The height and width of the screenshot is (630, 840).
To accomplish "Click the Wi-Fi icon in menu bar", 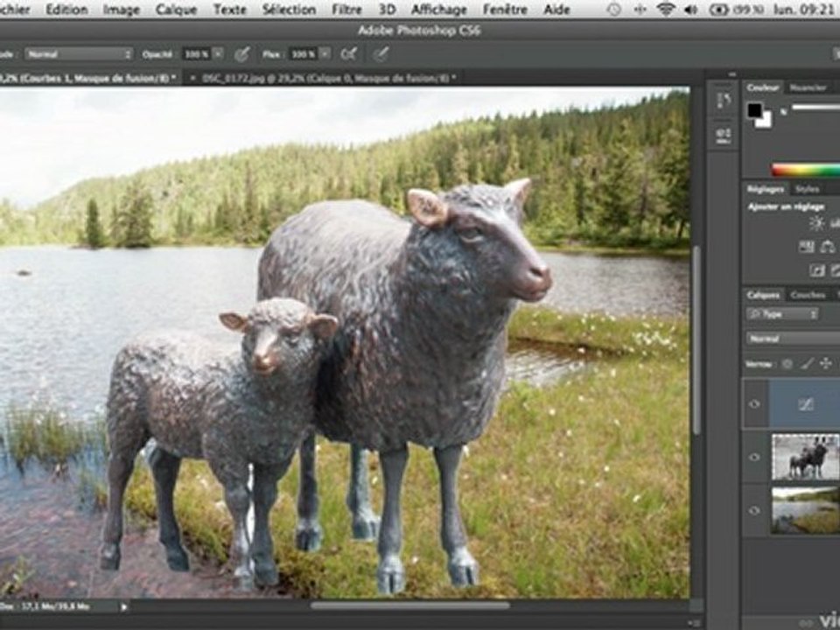I will coord(665,9).
